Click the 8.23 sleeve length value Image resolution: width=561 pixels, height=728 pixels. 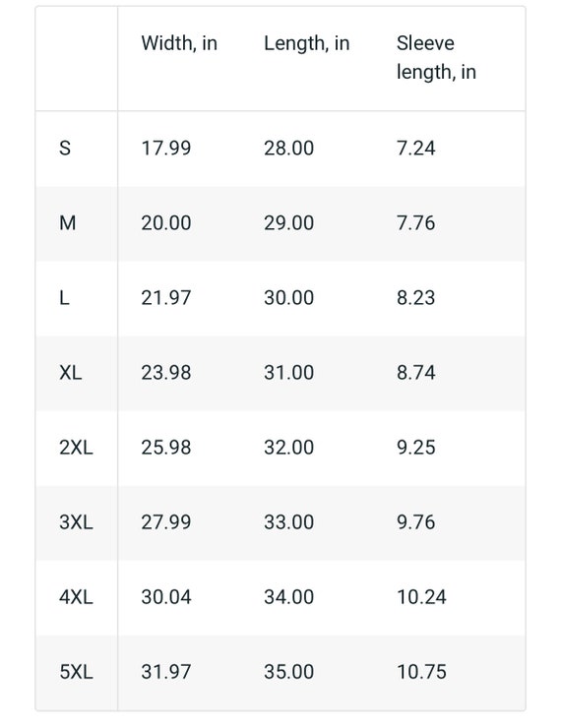click(x=416, y=298)
